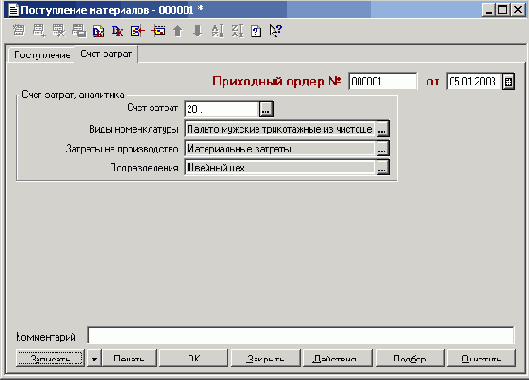This screenshot has height=380, width=529.
Task: Open selection list for Затраты на производство
Action: coord(382,148)
